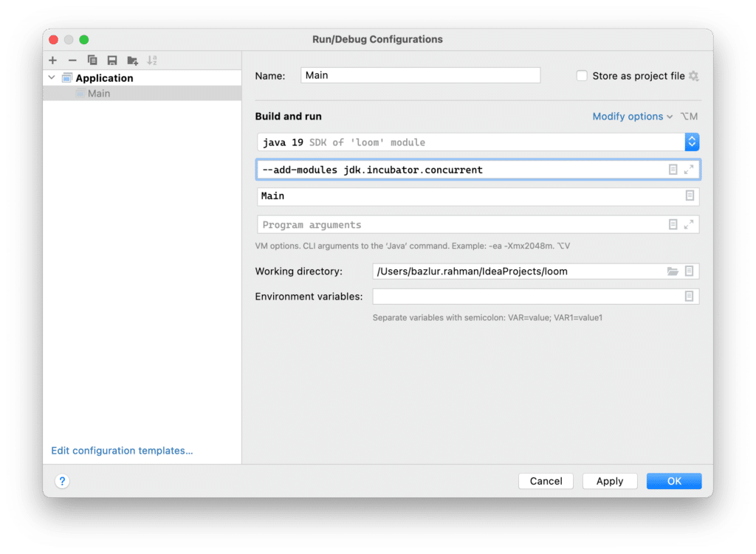
Task: Sort configurations alphabetically
Action: [152, 60]
